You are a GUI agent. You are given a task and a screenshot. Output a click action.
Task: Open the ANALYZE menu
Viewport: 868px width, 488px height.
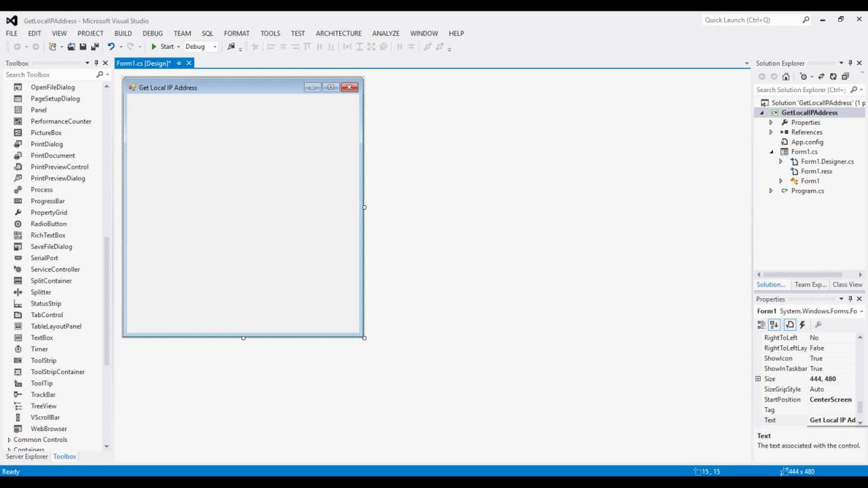pos(386,33)
